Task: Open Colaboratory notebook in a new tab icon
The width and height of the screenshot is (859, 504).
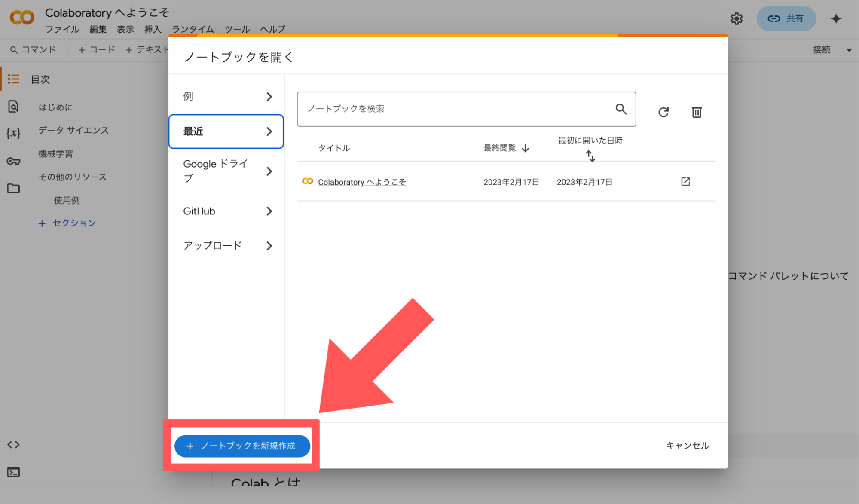Action: tap(685, 182)
